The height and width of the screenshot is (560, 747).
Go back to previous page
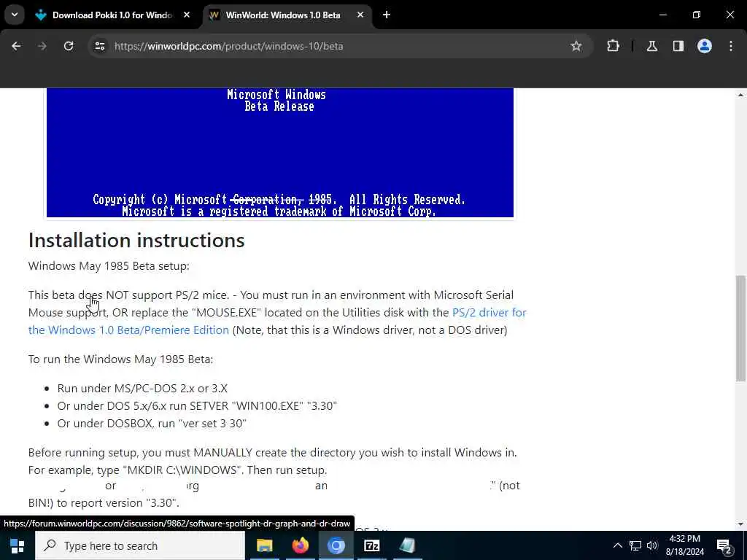pyautogui.click(x=16, y=46)
